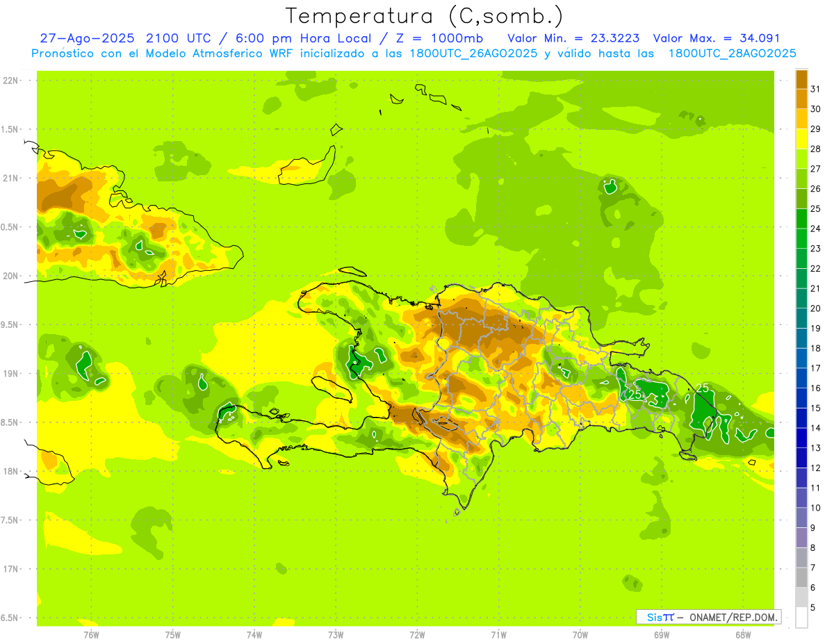Pick the swatch between 29 and 30
834x644 pixels.
point(801,119)
